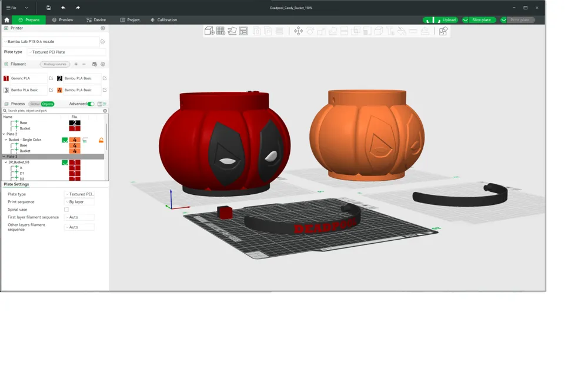Click the Flushing volumes button
Viewport: 588px width, 368px height.
coord(55,64)
